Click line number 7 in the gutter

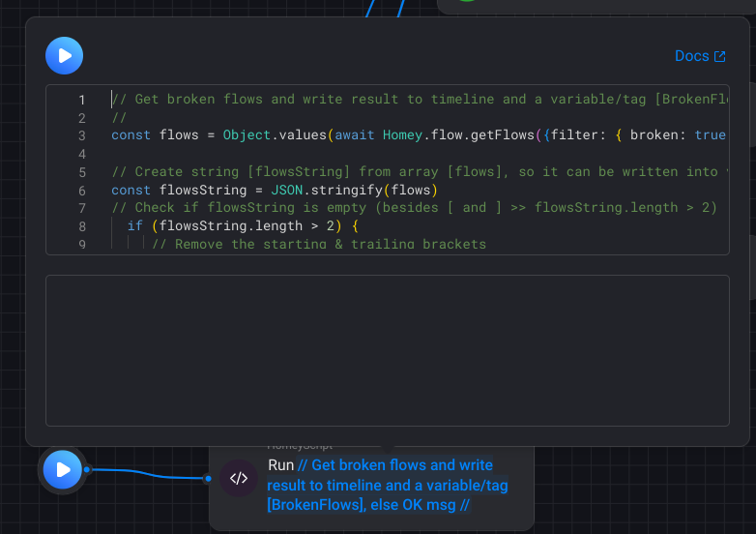tap(82, 208)
